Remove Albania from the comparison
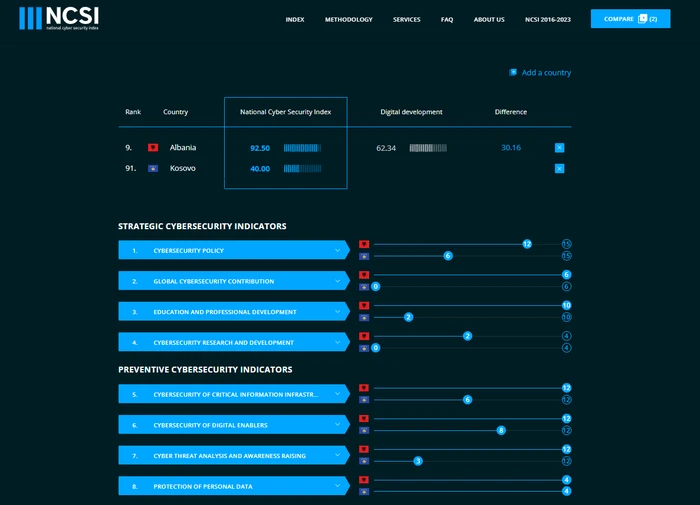 coord(559,148)
